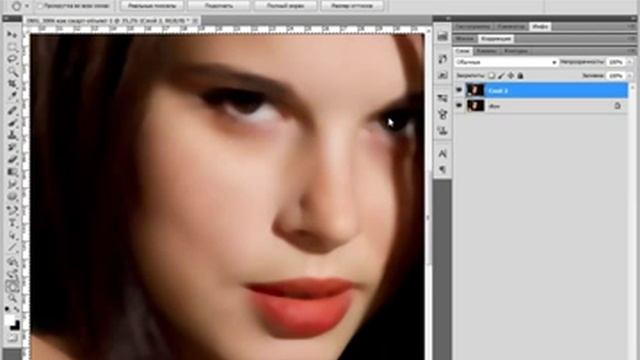Toggle Quick Mask mode button
Screen dimensions: 640x360
coord(12,338)
